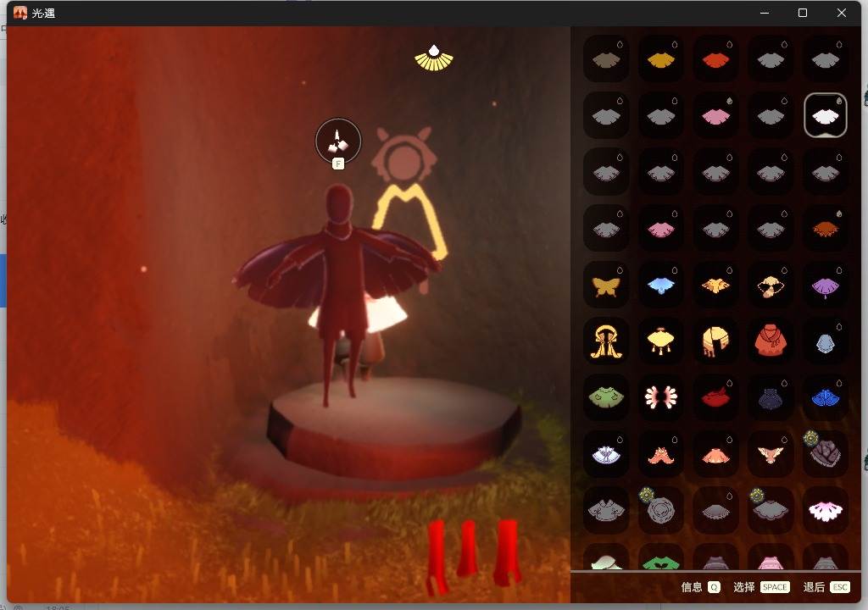Go back using 退后 ESC button
The image size is (868, 610).
(x=826, y=587)
